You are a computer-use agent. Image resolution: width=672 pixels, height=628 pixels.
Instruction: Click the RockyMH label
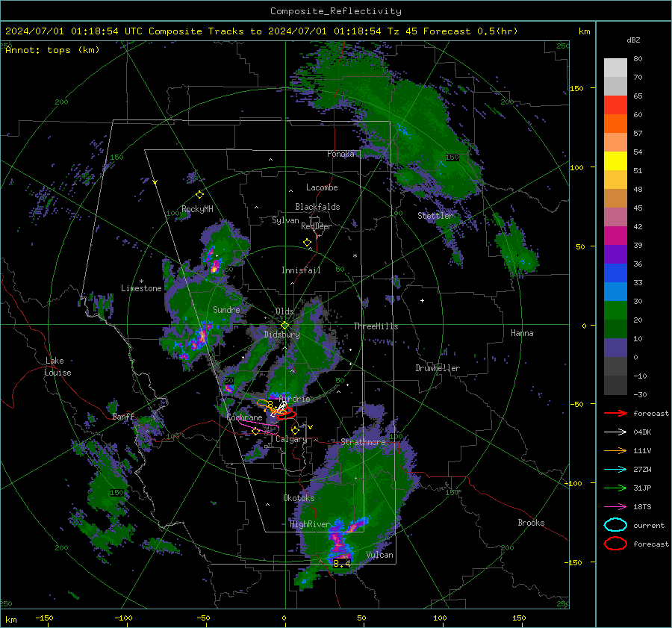(x=197, y=209)
